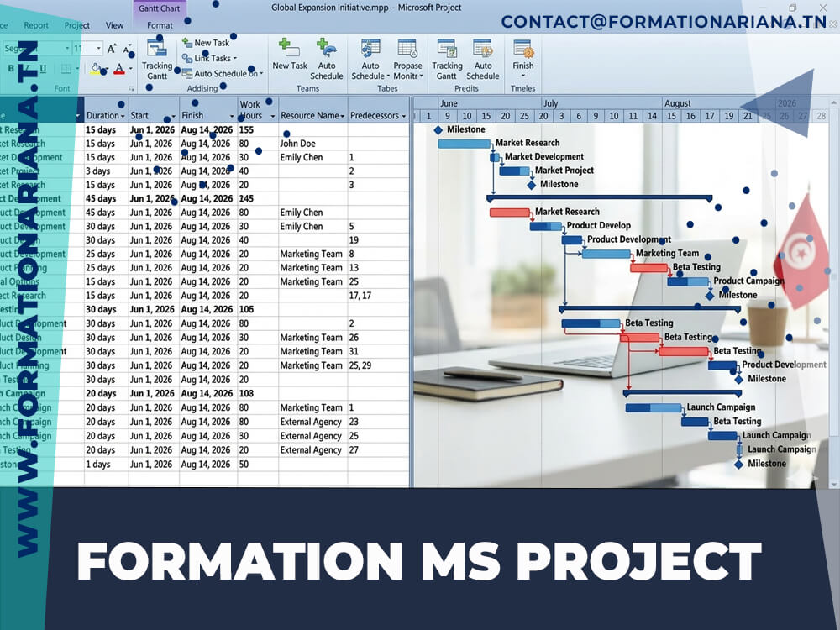Select the '17, 17' predecessors cell
The width and height of the screenshot is (840, 630).
coord(378,295)
